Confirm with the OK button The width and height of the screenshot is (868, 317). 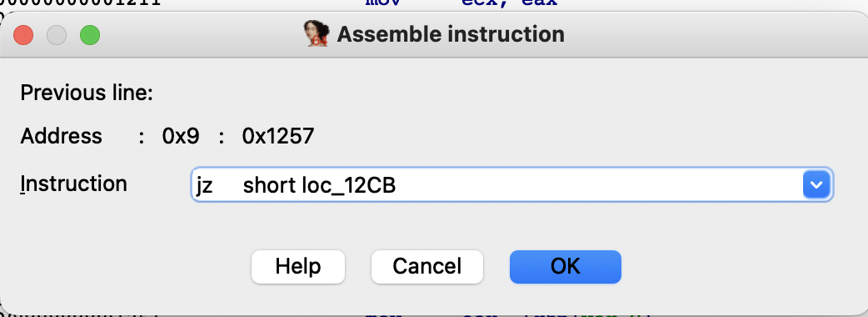coord(565,267)
